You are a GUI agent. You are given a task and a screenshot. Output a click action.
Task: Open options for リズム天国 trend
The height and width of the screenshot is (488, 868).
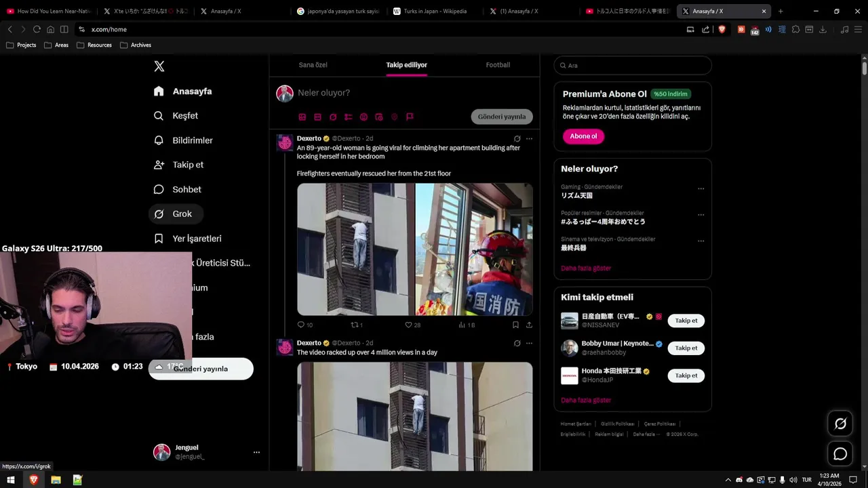pyautogui.click(x=701, y=189)
